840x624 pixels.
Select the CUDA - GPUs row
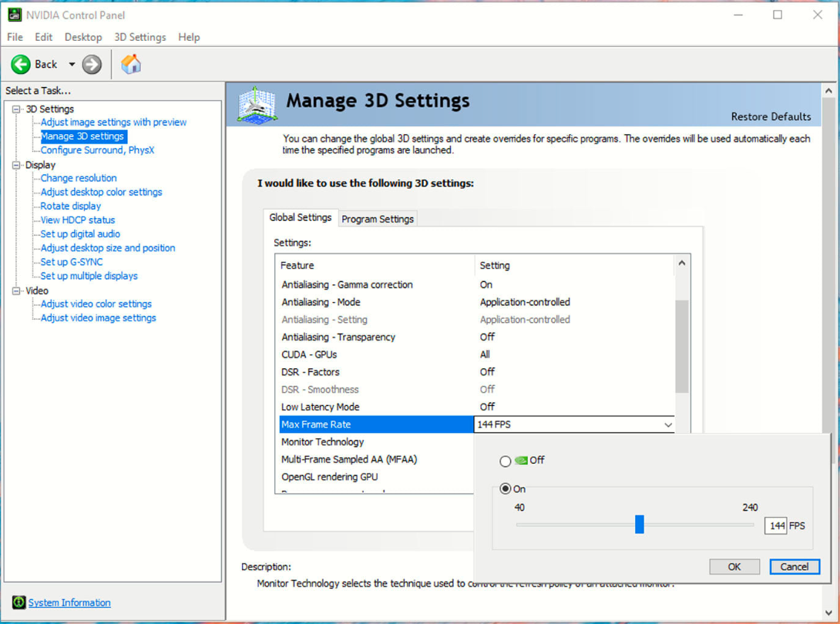pos(475,354)
